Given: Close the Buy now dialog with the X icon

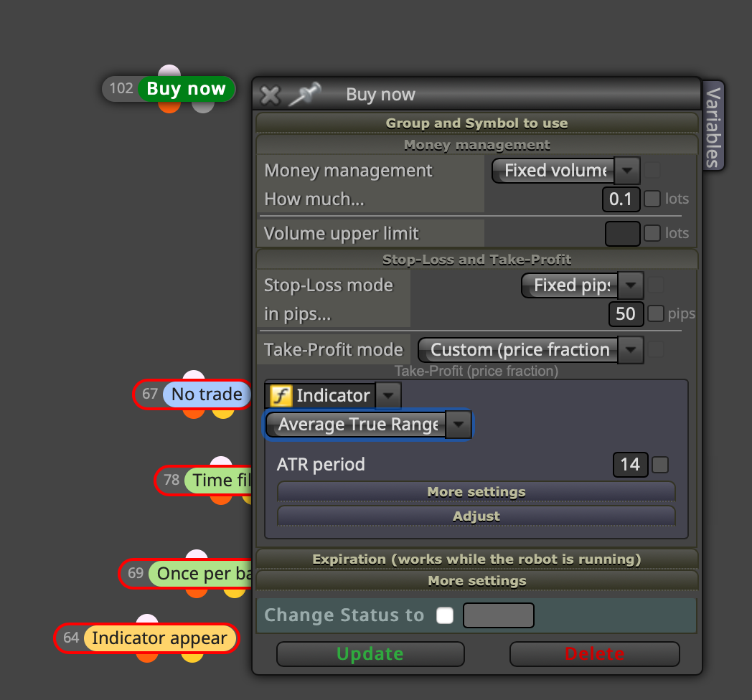Looking at the screenshot, I should (270, 95).
